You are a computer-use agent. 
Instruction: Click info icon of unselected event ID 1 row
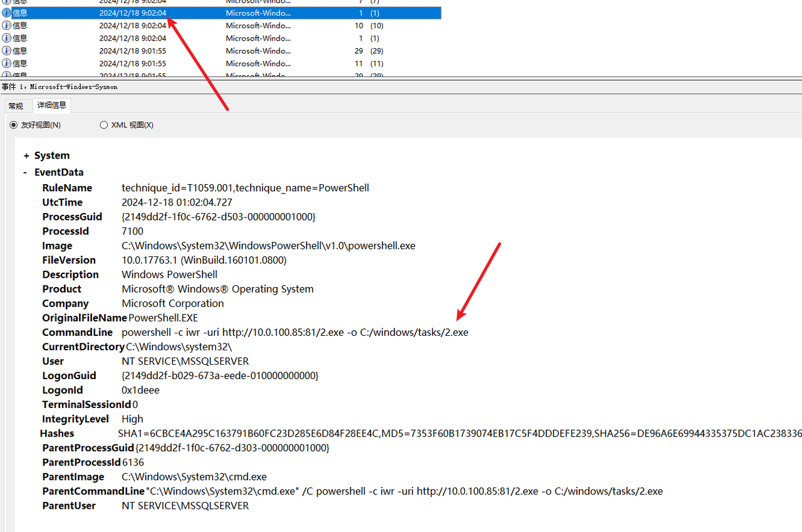click(x=6, y=38)
